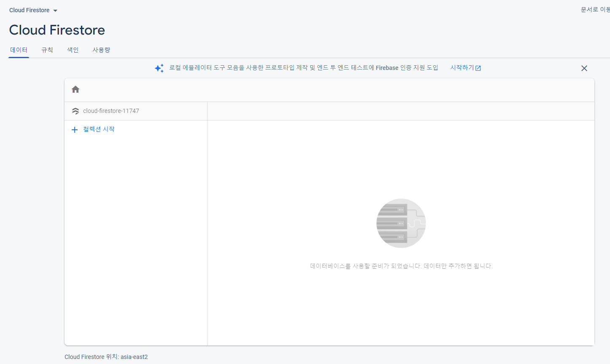Switch to the 데이터 tab

(x=19, y=50)
